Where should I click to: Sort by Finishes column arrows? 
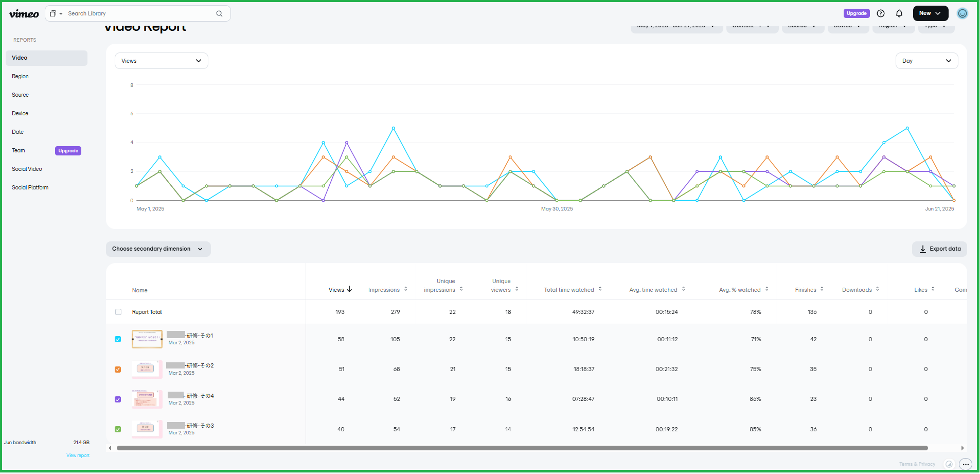click(822, 289)
